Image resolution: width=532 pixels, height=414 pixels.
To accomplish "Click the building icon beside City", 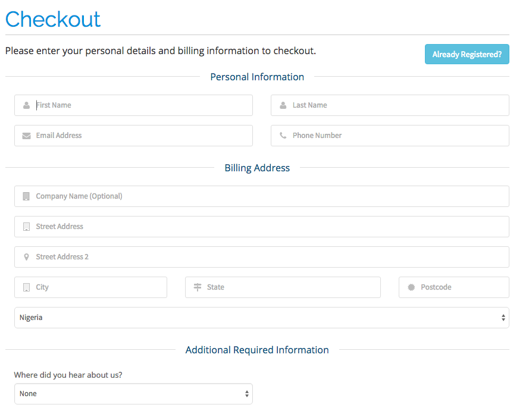I will pos(26,287).
